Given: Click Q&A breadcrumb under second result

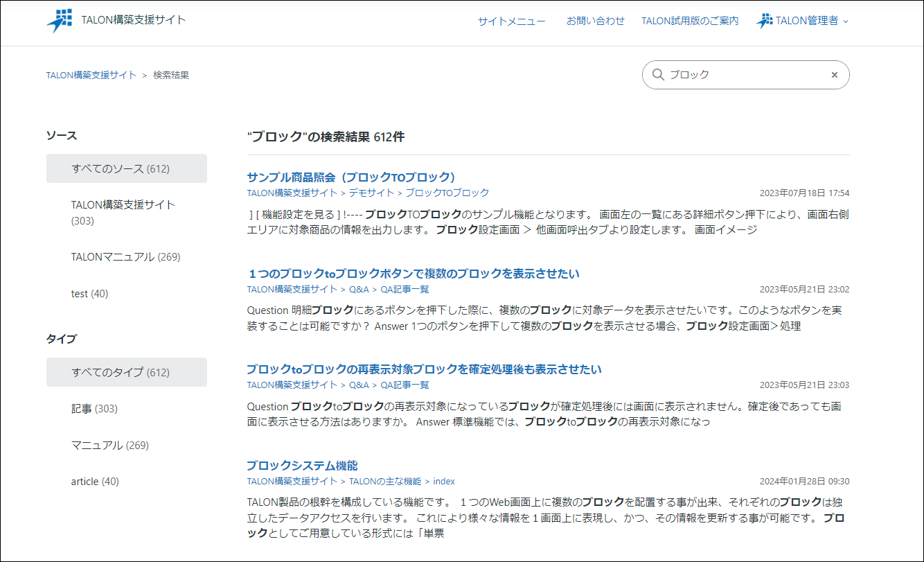Looking at the screenshot, I should click(x=359, y=289).
